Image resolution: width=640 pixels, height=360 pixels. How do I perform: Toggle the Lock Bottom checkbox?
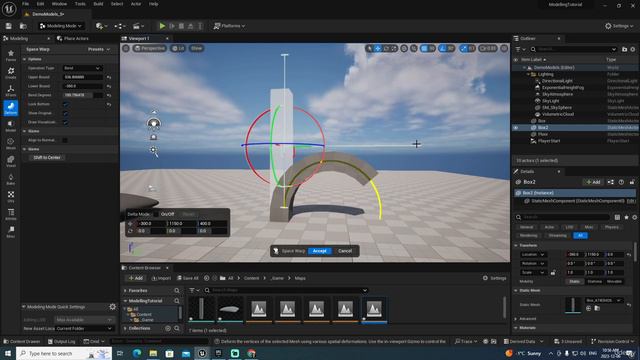tap(66, 104)
